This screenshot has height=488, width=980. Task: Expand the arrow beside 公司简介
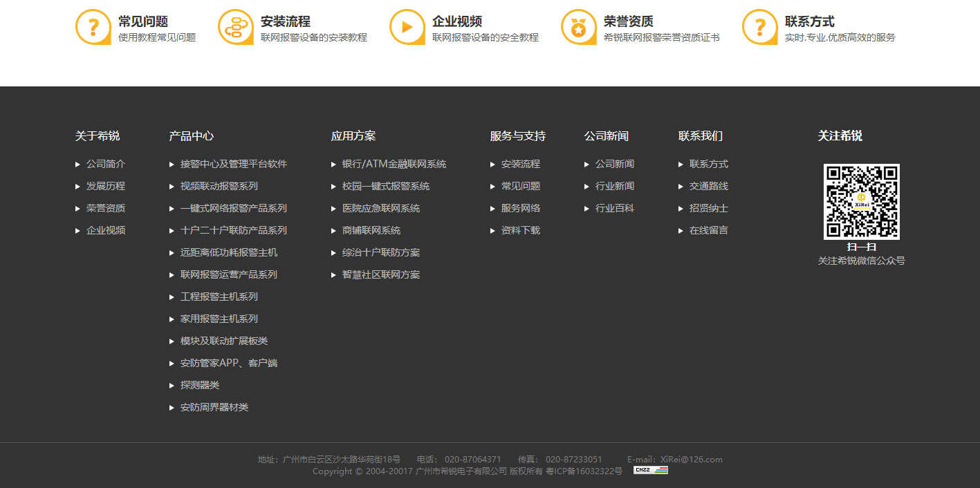click(78, 164)
